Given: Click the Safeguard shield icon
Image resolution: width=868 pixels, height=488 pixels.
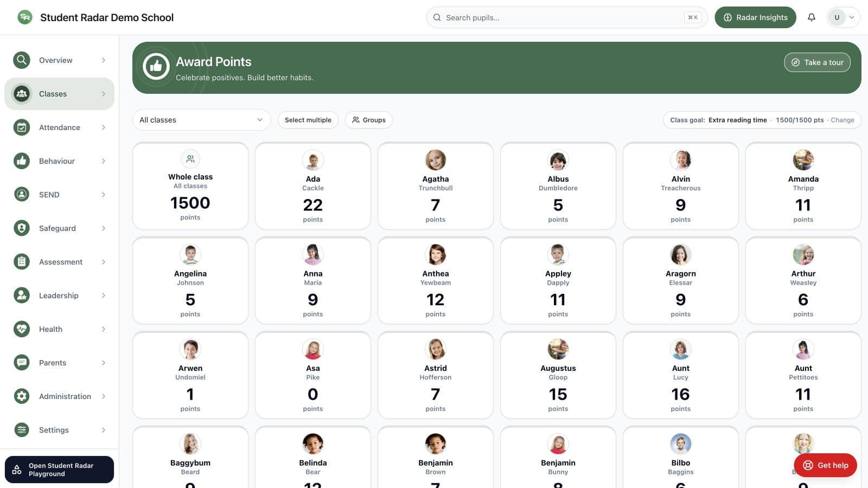Looking at the screenshot, I should point(22,228).
